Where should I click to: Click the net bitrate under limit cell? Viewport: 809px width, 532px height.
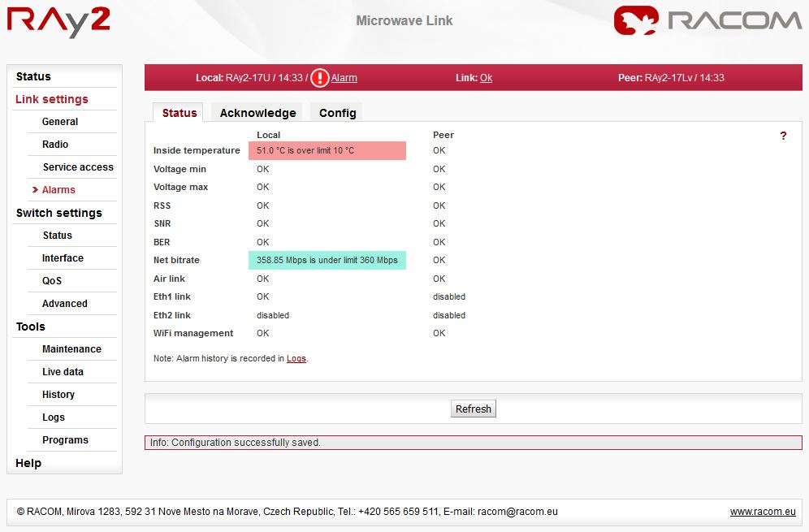327,260
